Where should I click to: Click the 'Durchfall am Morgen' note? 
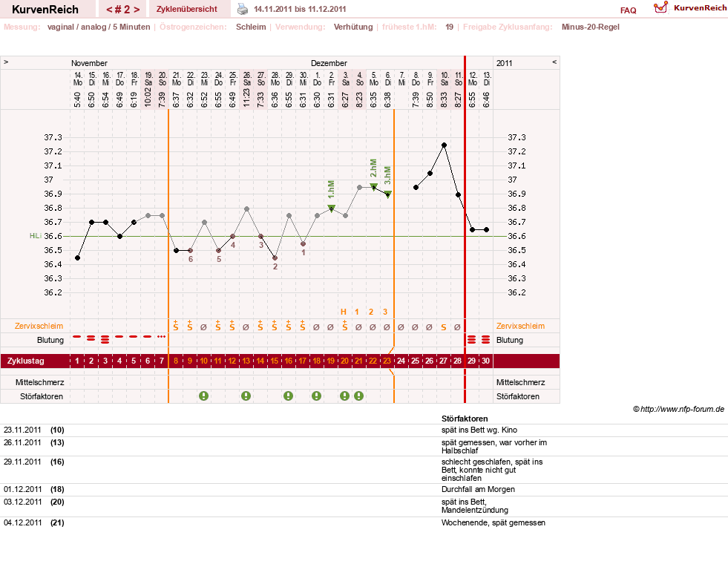(478, 489)
